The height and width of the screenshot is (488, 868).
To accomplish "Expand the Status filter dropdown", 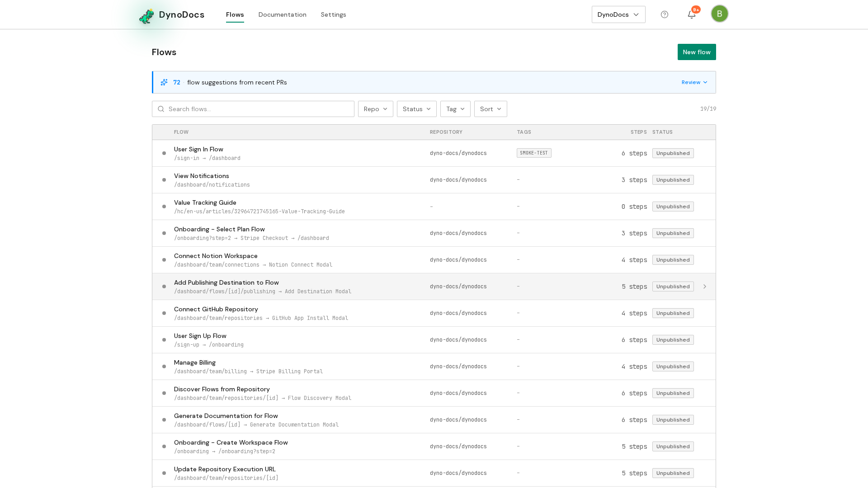I will click(x=417, y=109).
